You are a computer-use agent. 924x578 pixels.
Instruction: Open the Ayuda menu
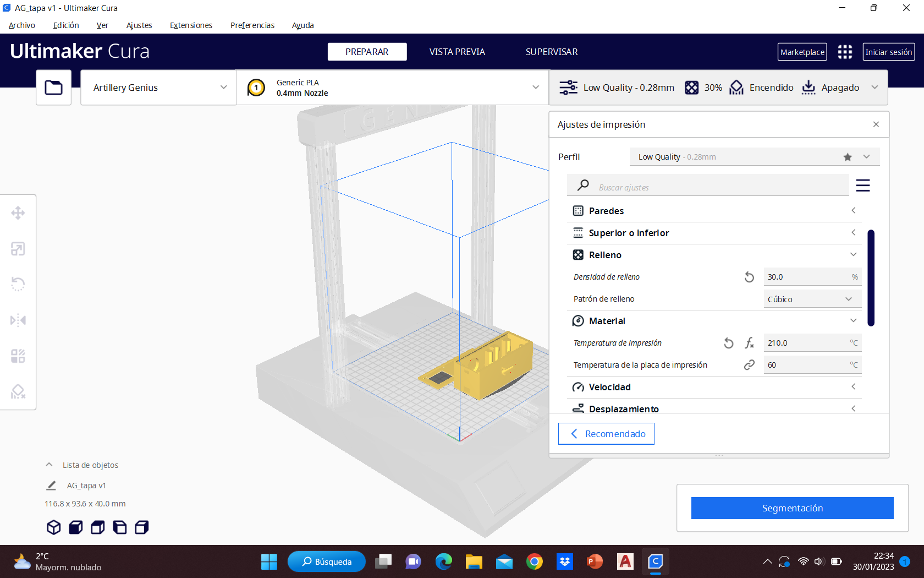tap(303, 25)
